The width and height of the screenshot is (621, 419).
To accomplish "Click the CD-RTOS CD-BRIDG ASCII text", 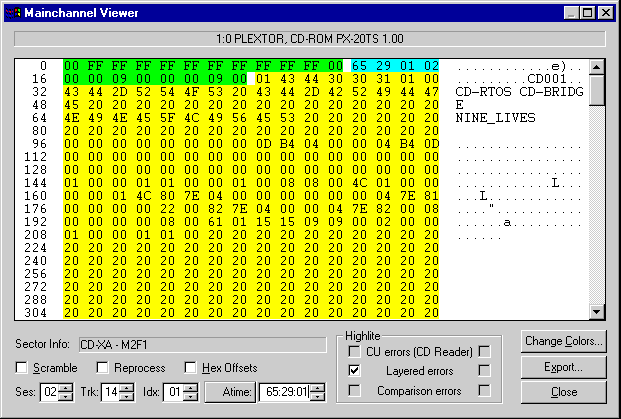I will click(x=519, y=92).
